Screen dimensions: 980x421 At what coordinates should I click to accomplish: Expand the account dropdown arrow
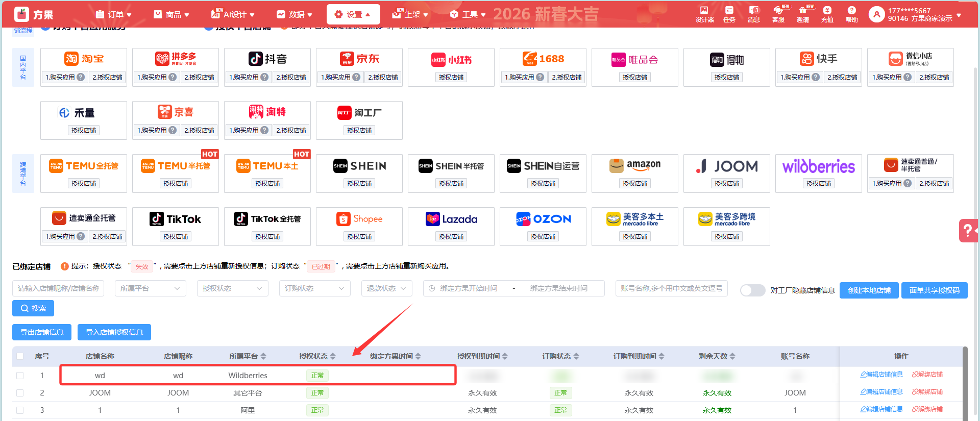click(959, 15)
